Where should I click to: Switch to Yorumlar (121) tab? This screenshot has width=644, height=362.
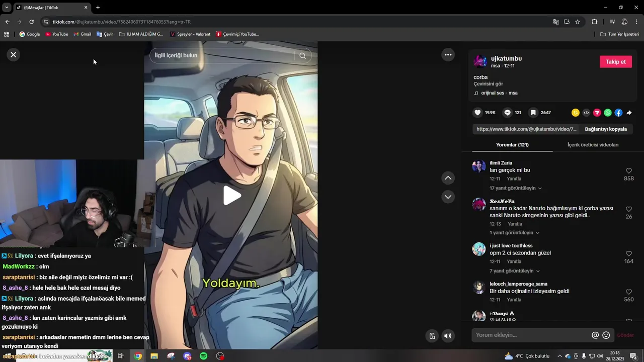pyautogui.click(x=512, y=145)
